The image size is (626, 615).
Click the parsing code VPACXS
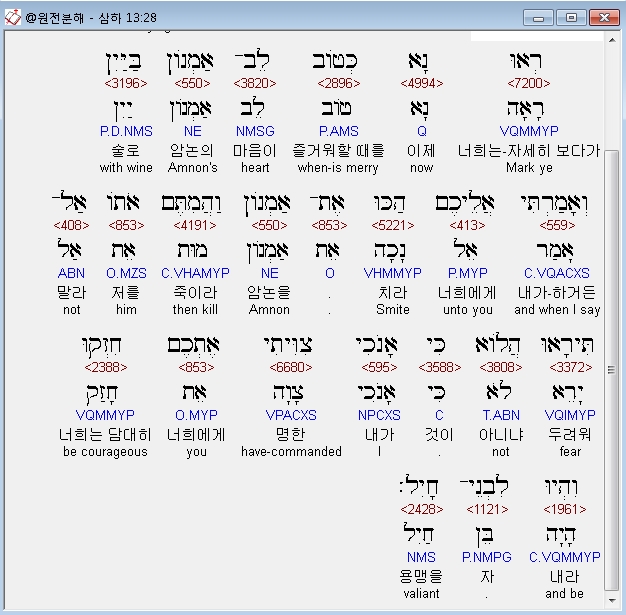(291, 415)
